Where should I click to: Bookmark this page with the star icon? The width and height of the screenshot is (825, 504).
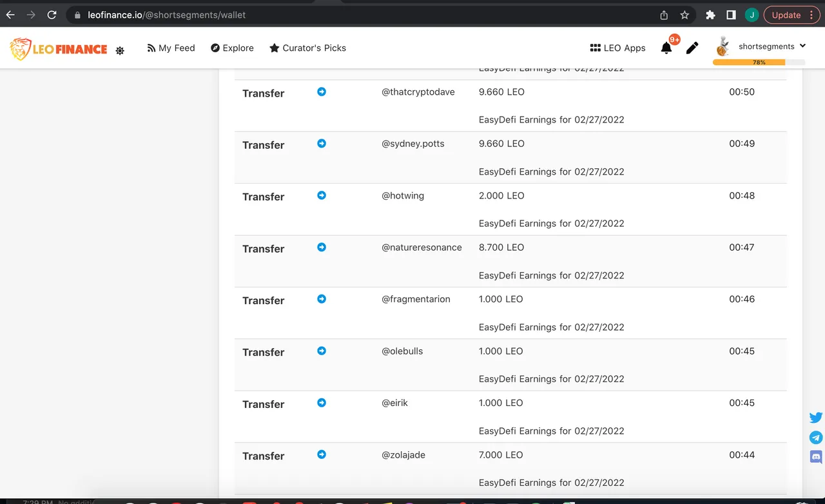[x=684, y=15]
